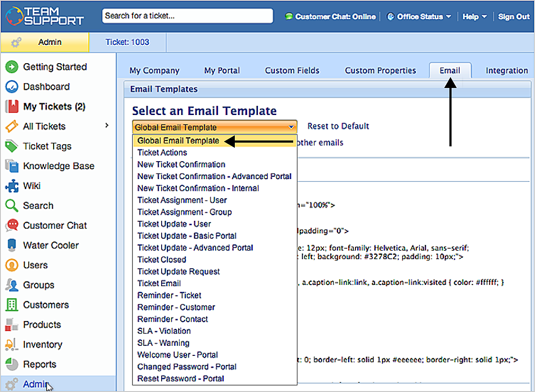Switch to Integration tab
This screenshot has height=392, width=535.
pos(507,71)
